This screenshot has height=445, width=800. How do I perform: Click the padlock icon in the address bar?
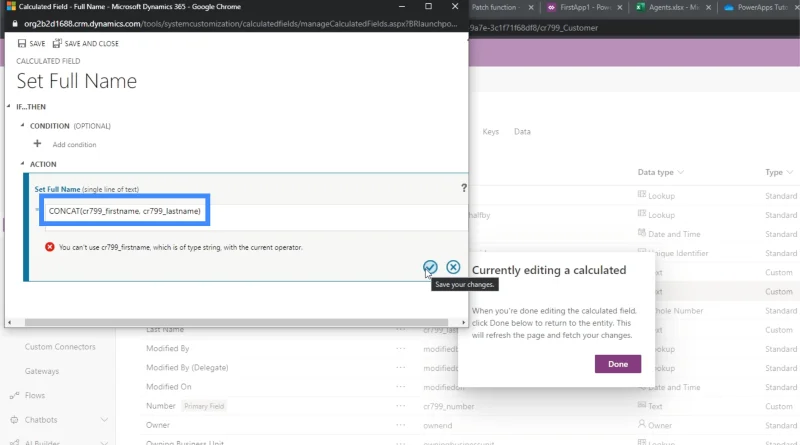[15, 24]
